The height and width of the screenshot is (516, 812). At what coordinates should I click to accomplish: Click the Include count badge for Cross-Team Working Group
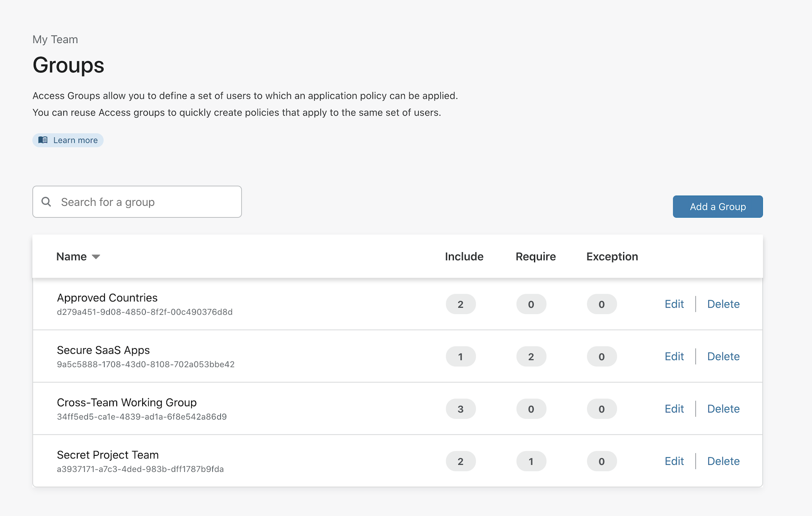[x=460, y=409]
